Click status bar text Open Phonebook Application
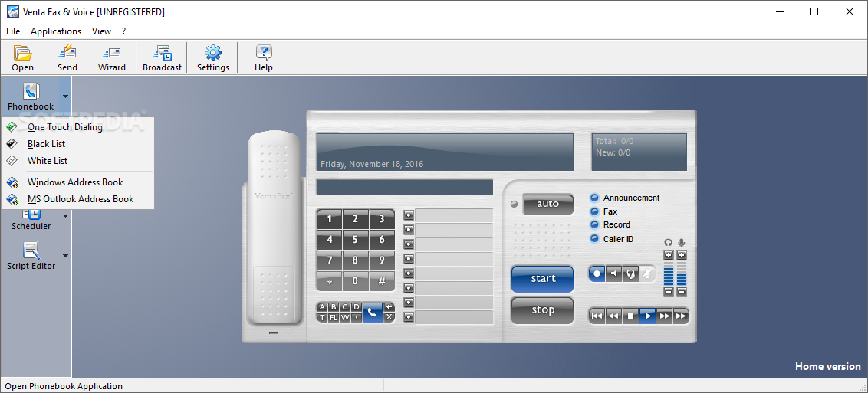Screen dimensions: 868x393 64,386
